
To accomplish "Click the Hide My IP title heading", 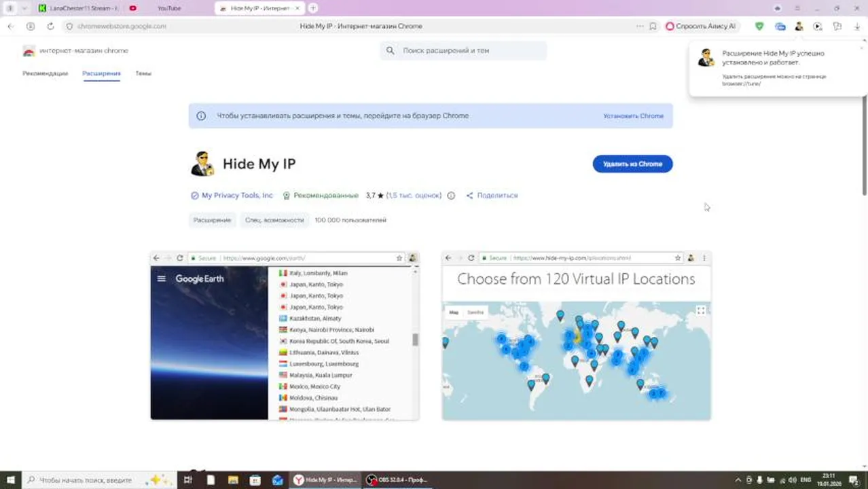I will (x=259, y=164).
